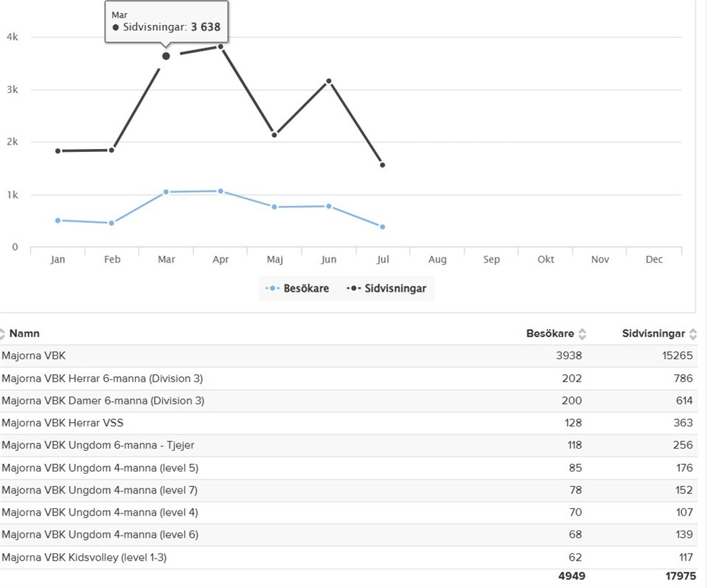Image resolution: width=708 pixels, height=588 pixels.
Task: Open the Majorna VBK row
Action: click(34, 356)
